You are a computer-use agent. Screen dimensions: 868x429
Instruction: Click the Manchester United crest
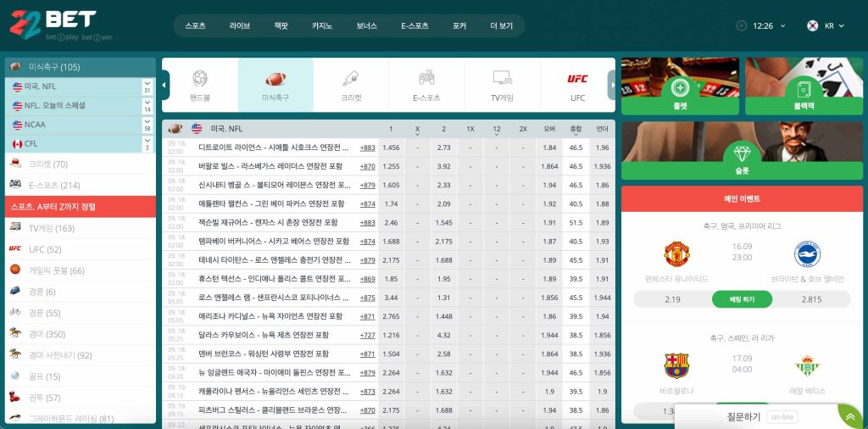tap(676, 254)
